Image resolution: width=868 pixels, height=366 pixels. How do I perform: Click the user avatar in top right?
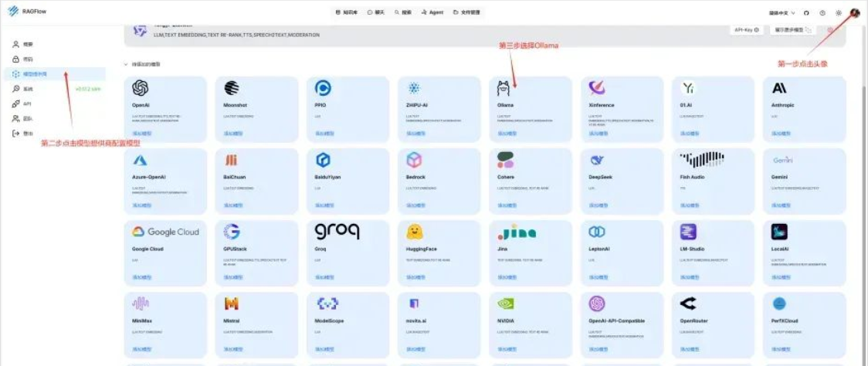click(x=856, y=12)
